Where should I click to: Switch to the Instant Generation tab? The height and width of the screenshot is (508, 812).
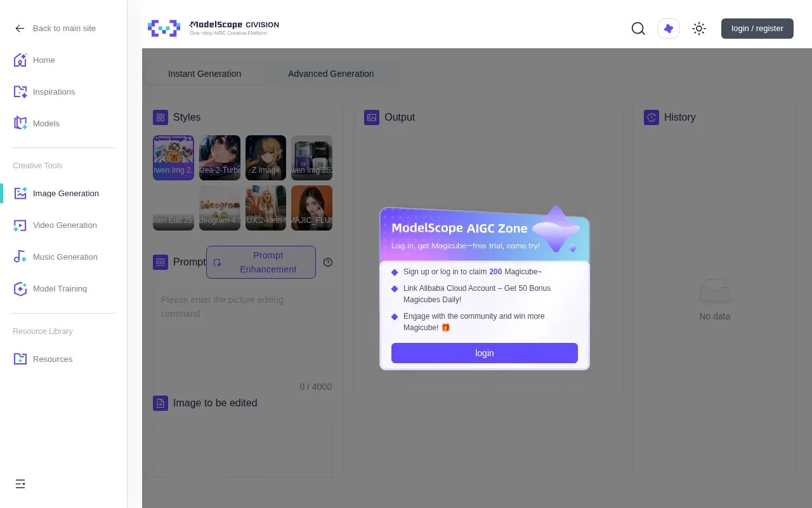pyautogui.click(x=204, y=74)
